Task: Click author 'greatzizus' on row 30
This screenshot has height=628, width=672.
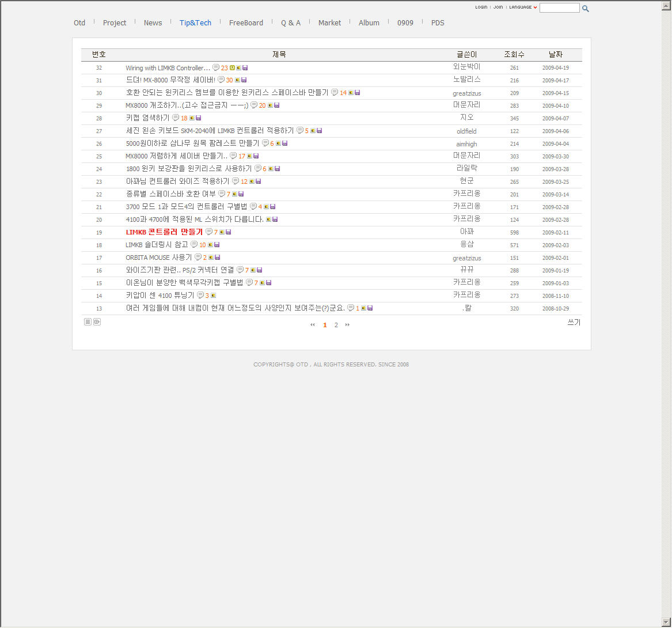Action: pos(466,93)
